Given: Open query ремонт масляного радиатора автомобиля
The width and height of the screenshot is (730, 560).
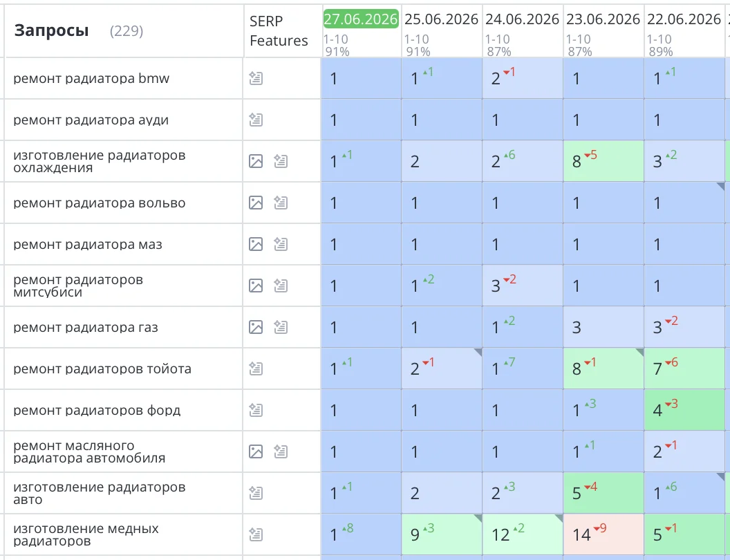Looking at the screenshot, I should pos(89,451).
